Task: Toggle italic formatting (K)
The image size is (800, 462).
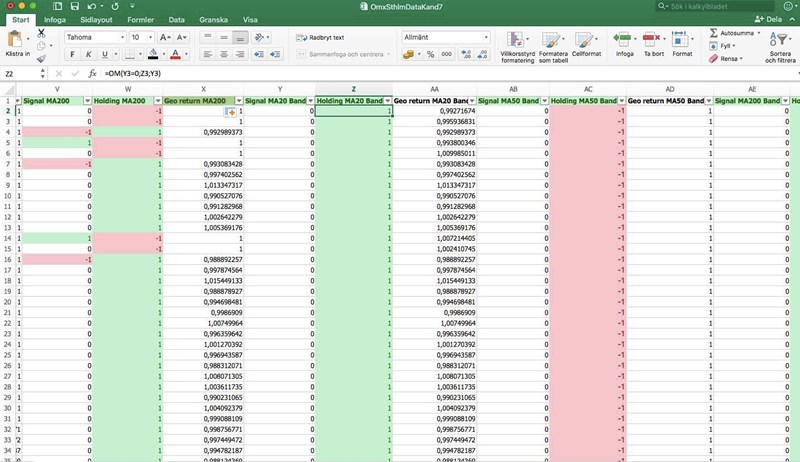Action: click(x=88, y=54)
